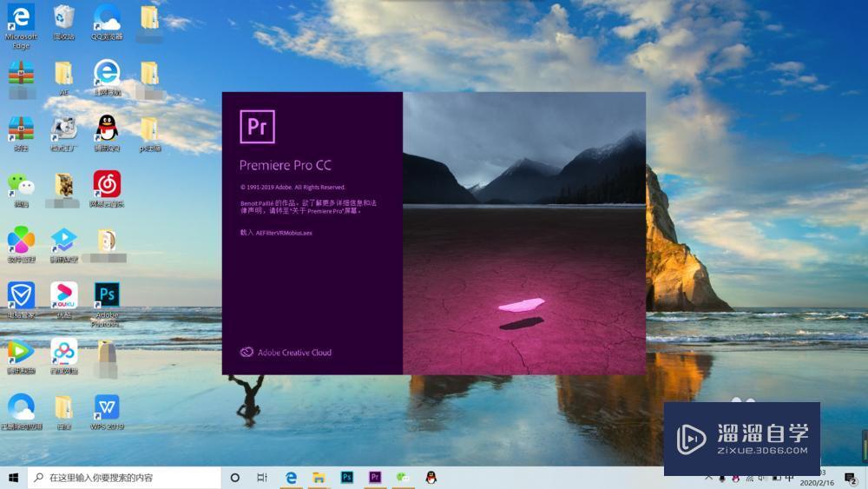The image size is (868, 489).
Task: Toggle 中 input method indicator
Action: [790, 478]
